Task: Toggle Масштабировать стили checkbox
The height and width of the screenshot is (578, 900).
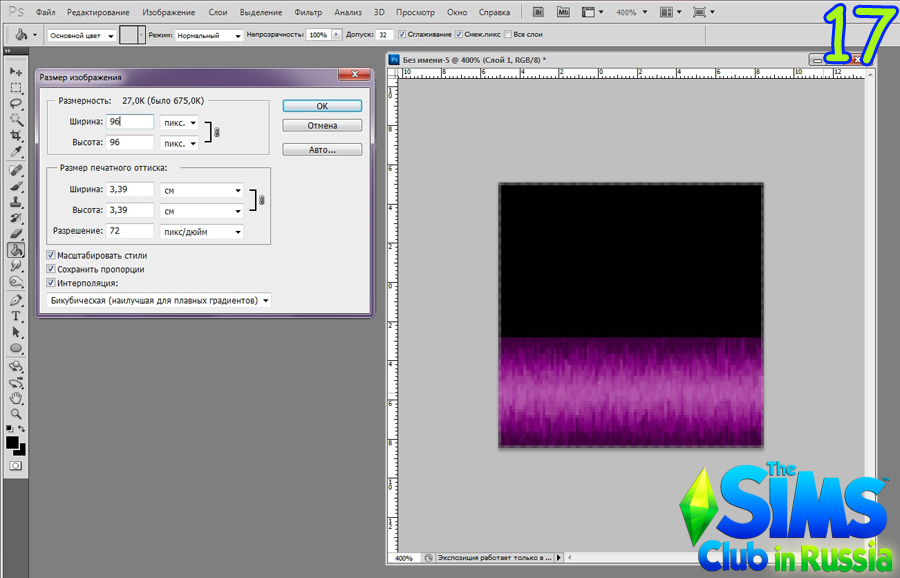Action: pyautogui.click(x=51, y=256)
